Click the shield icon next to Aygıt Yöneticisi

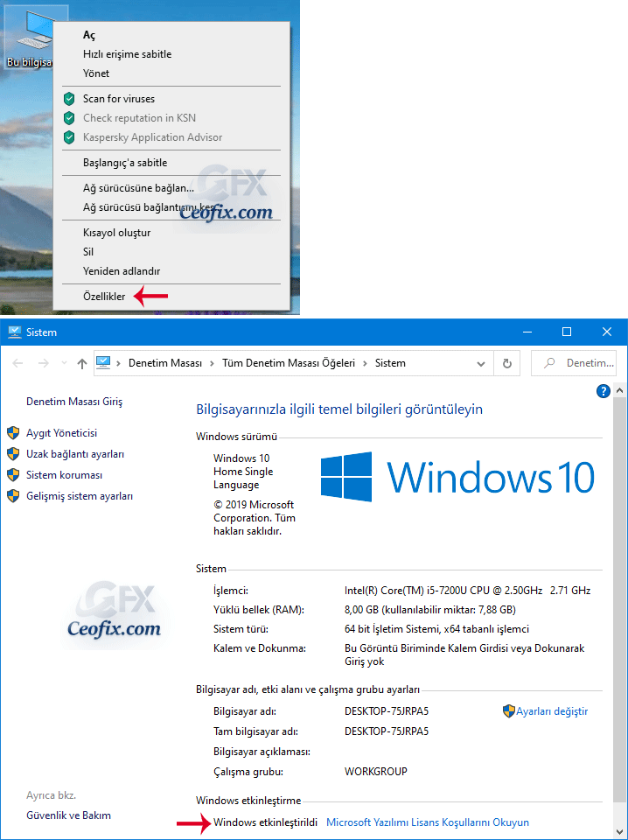pyautogui.click(x=13, y=433)
